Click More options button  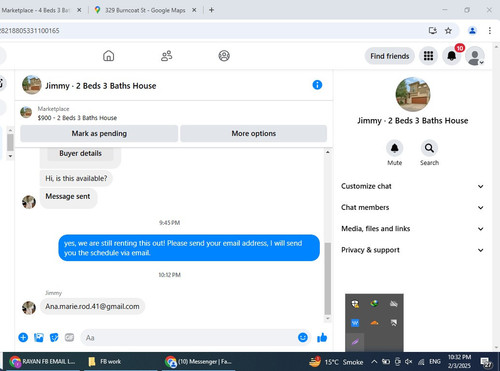254,133
